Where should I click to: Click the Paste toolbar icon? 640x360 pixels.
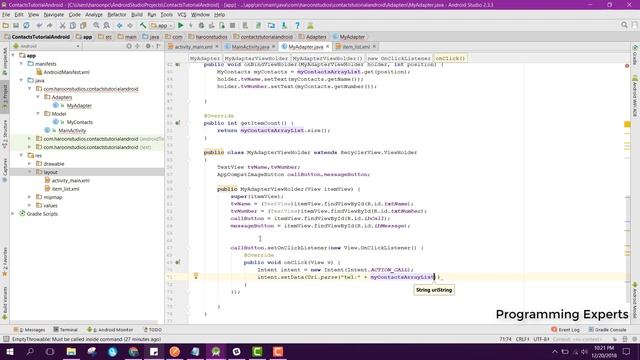pos(83,25)
